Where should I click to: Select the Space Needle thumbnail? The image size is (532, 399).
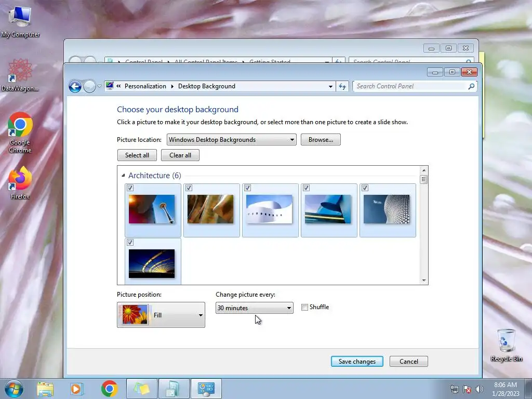click(x=152, y=209)
